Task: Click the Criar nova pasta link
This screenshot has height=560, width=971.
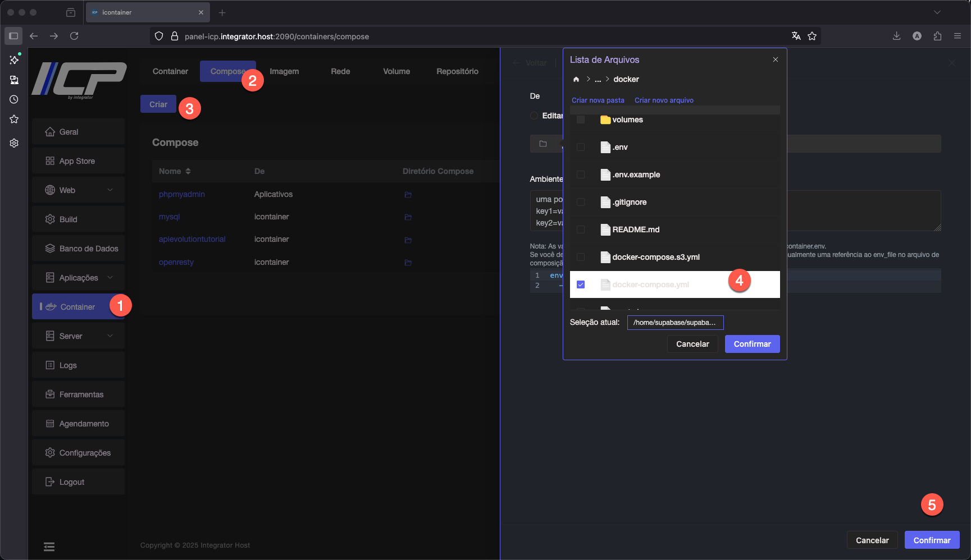Action: (598, 100)
